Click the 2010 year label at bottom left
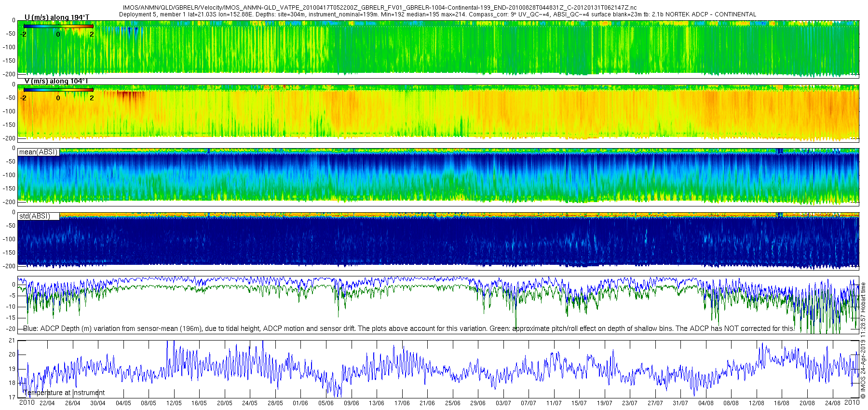This screenshot has height=410, width=868. (x=27, y=402)
